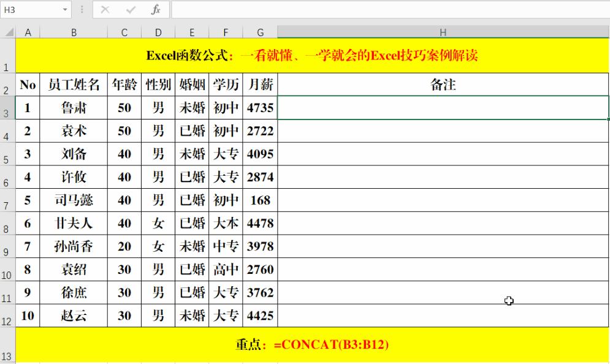
Task: Click the Enter checkmark icon in formula bar
Action: [x=129, y=9]
